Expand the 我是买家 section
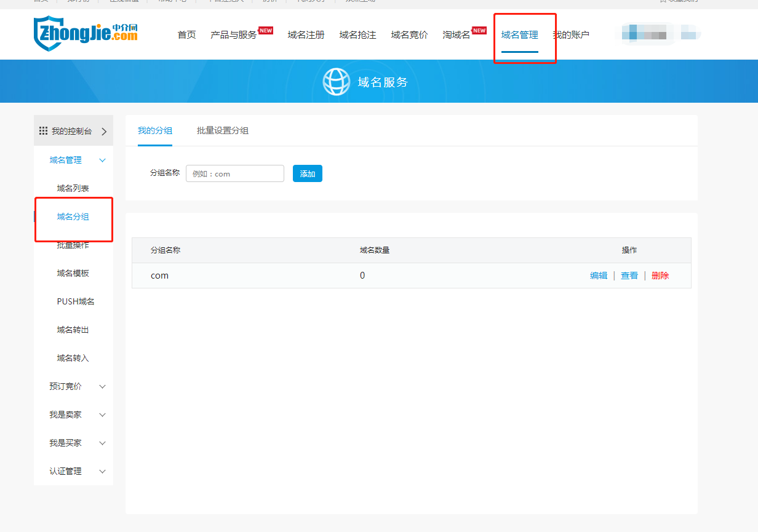Image resolution: width=758 pixels, height=532 pixels. (x=102, y=443)
